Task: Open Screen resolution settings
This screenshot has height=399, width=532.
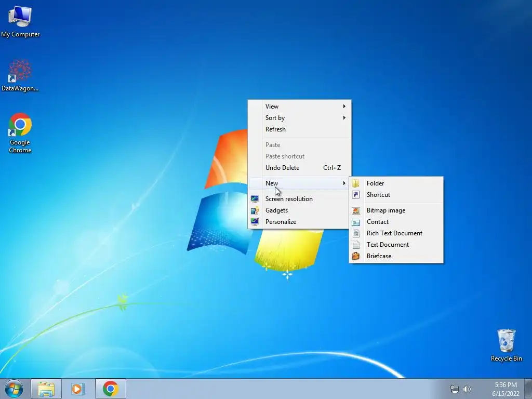Action: [299, 199]
